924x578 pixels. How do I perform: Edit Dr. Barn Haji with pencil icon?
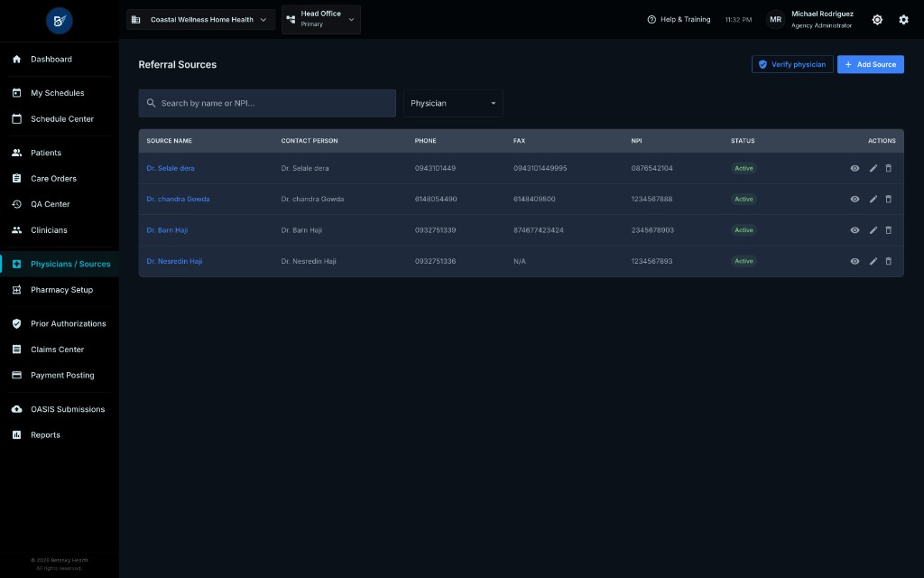[x=873, y=230]
